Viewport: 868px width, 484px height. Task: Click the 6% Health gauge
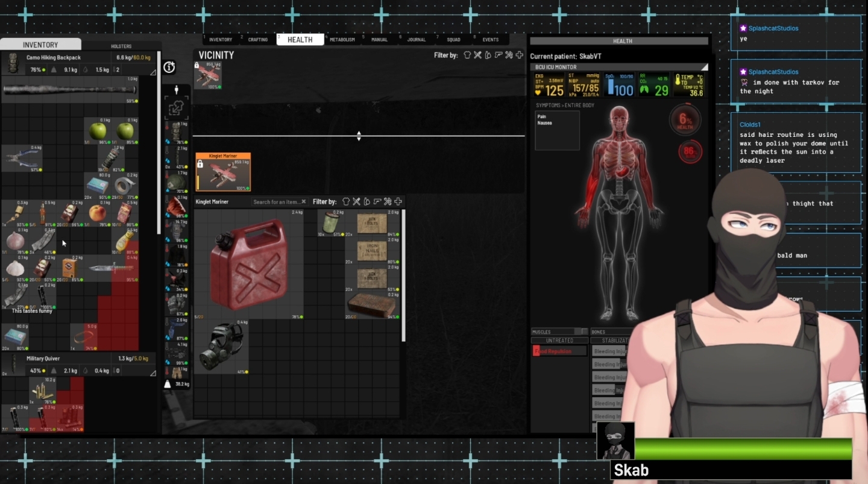[685, 119]
